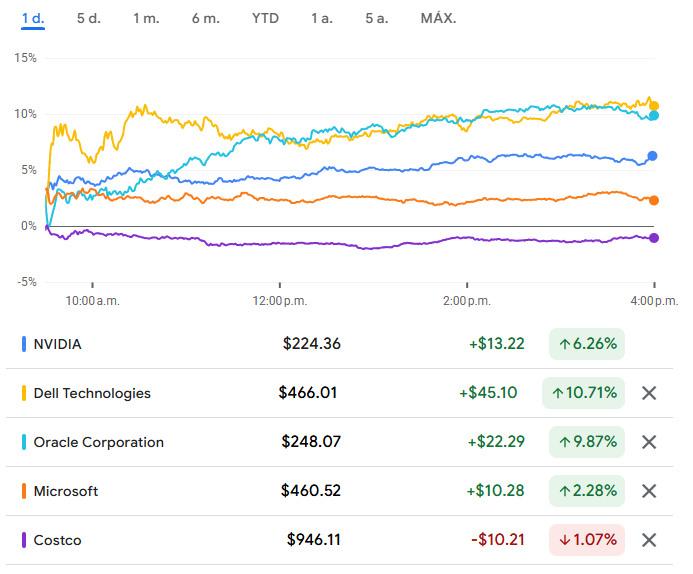Click Microsoft's 2.28% change badge
Viewport: 693px width, 574px height.
click(x=587, y=491)
